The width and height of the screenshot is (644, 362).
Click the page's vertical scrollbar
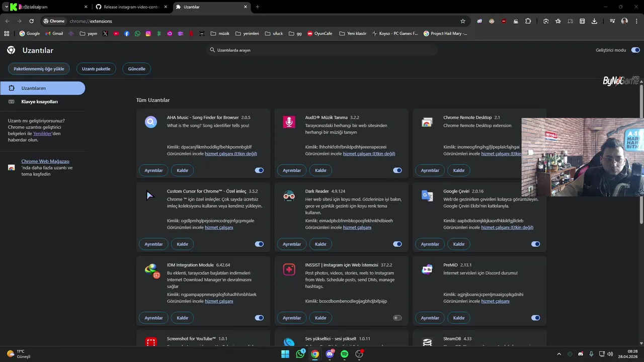click(x=641, y=153)
